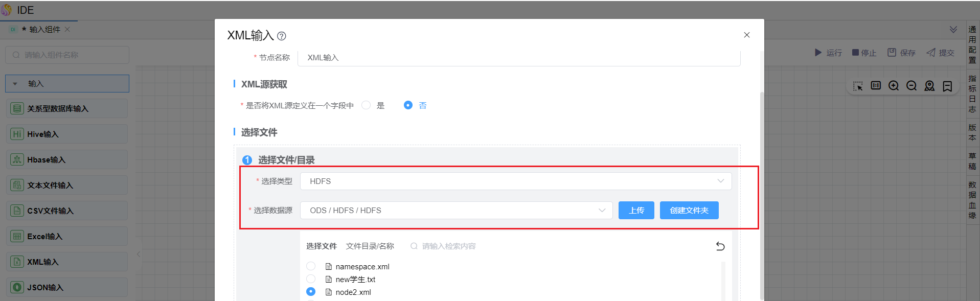This screenshot has width=980, height=301.
Task: Click the help icon beside XML输入 title
Action: coord(282,36)
